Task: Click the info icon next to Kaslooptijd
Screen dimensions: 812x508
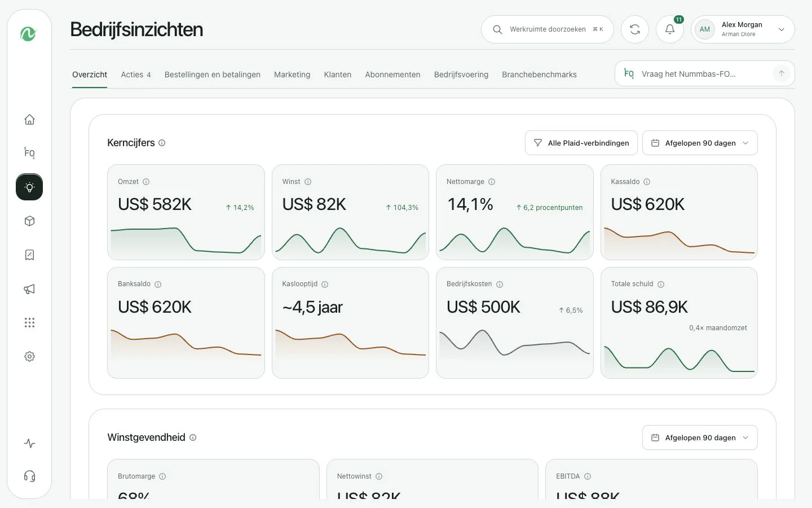Action: click(x=325, y=284)
